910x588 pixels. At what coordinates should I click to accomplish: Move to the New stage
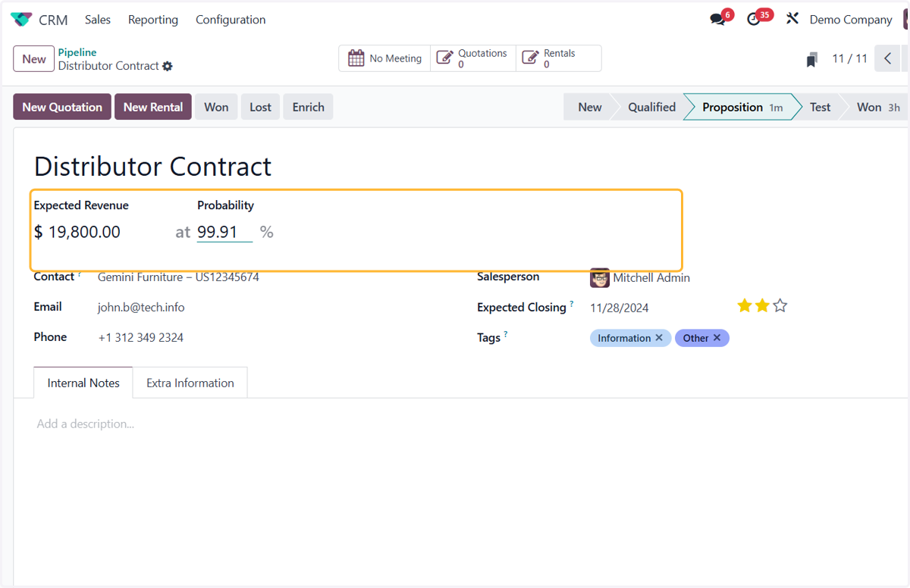click(589, 107)
